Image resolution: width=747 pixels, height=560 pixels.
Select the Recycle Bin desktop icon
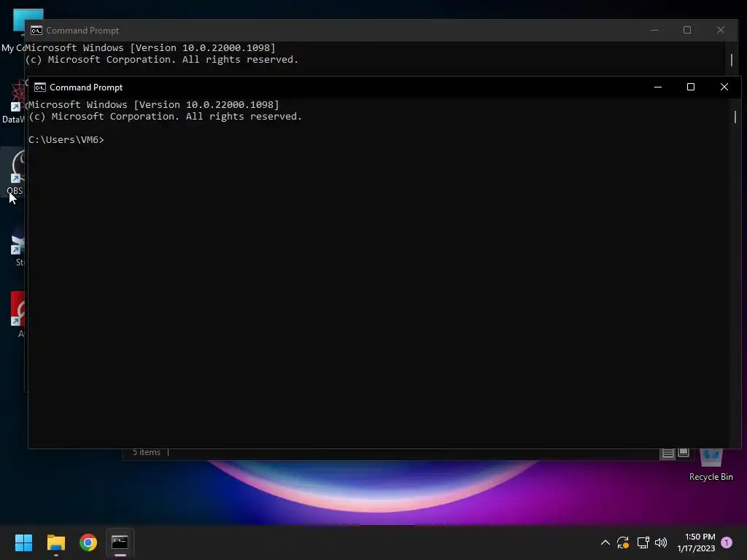[x=711, y=464]
